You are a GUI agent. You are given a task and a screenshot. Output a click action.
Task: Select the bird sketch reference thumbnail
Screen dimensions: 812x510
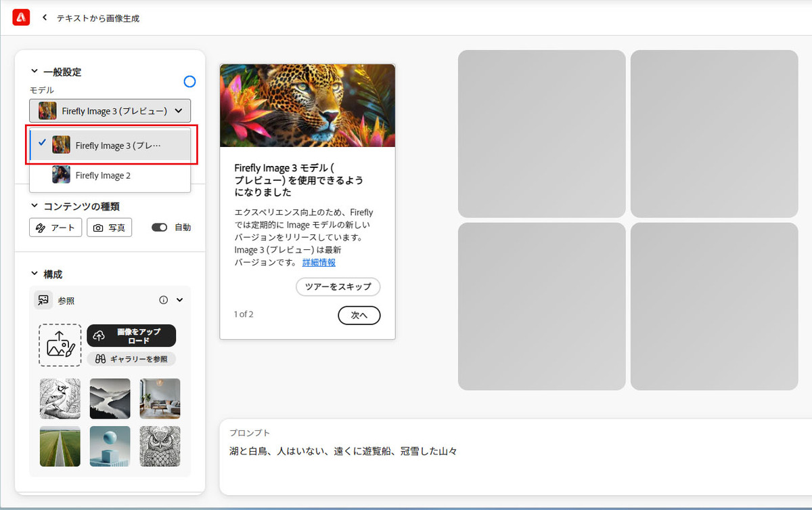[60, 398]
